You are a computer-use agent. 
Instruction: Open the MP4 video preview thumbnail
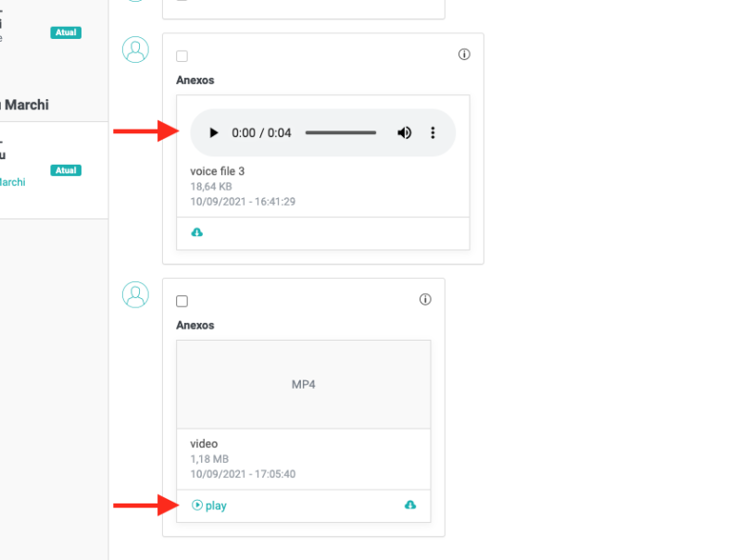point(303,384)
